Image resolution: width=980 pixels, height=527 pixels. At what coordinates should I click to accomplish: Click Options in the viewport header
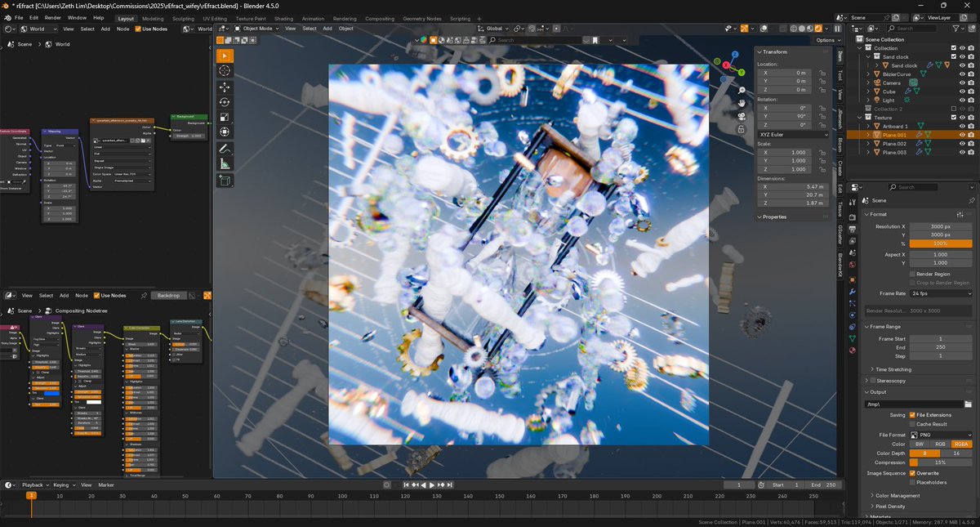click(x=827, y=39)
